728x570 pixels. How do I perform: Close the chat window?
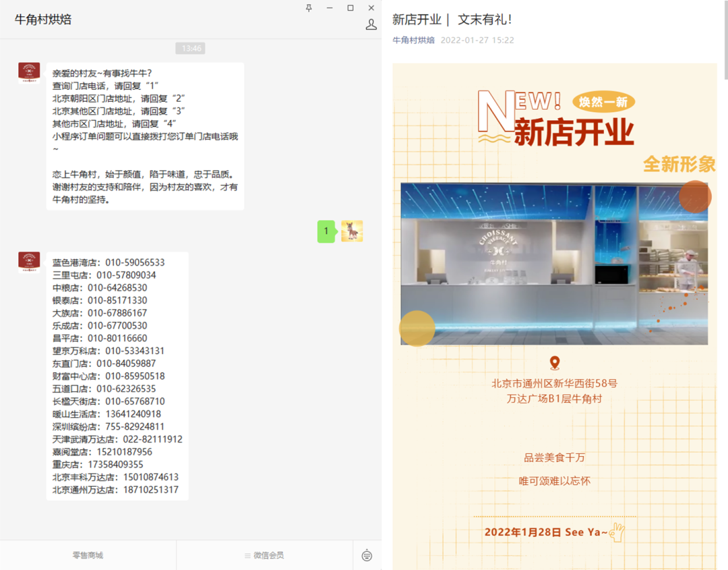point(371,8)
